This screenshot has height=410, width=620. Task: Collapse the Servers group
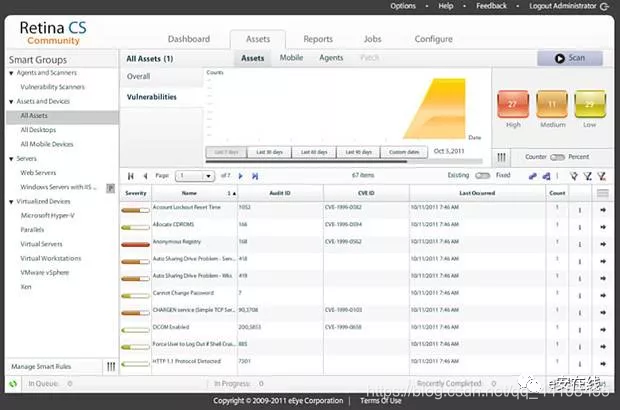[x=11, y=159]
